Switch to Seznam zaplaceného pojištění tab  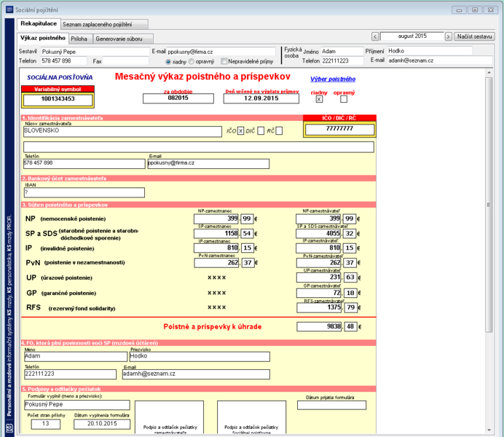click(x=104, y=25)
